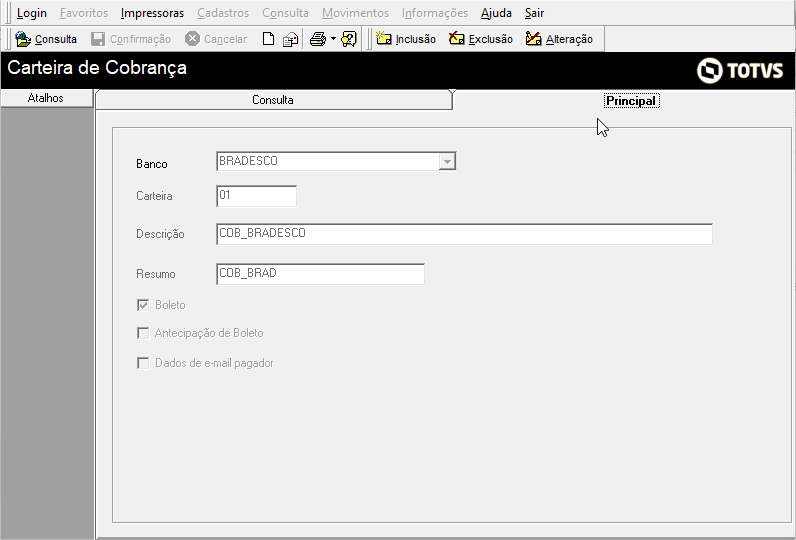
Task: Open the Movimentos menu
Action: [x=355, y=13]
